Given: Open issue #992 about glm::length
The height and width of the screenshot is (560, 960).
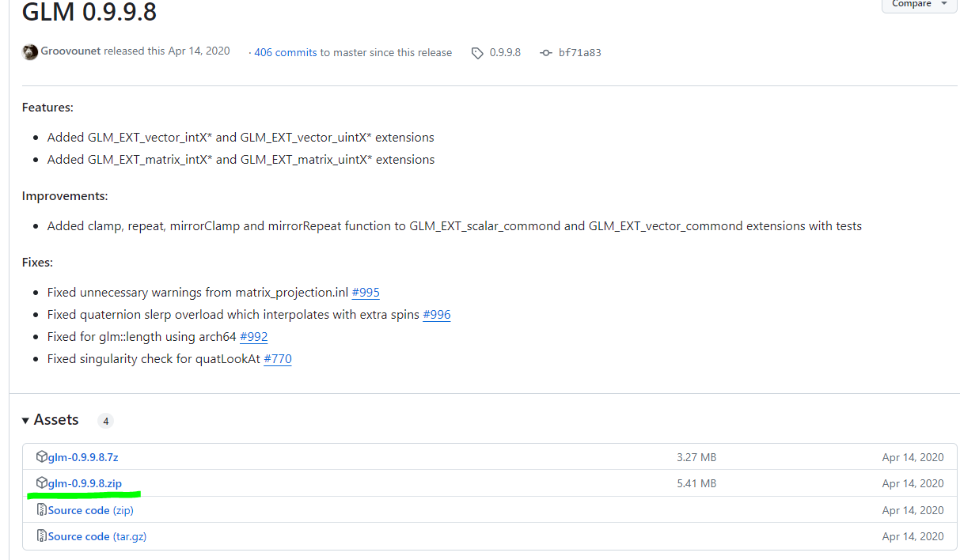Looking at the screenshot, I should click(x=254, y=336).
